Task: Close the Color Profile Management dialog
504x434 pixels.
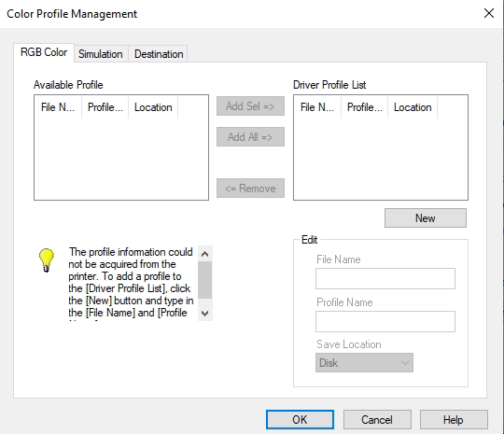Action: click(489, 13)
